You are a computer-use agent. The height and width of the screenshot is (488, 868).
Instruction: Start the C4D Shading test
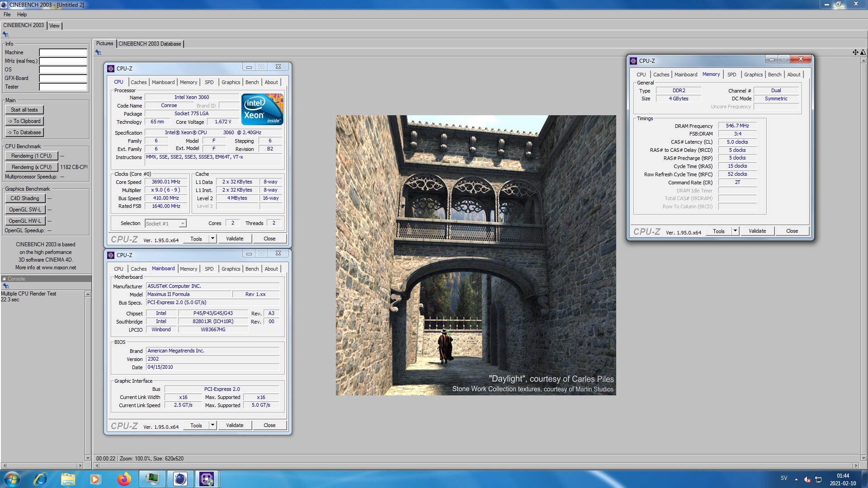pos(25,198)
